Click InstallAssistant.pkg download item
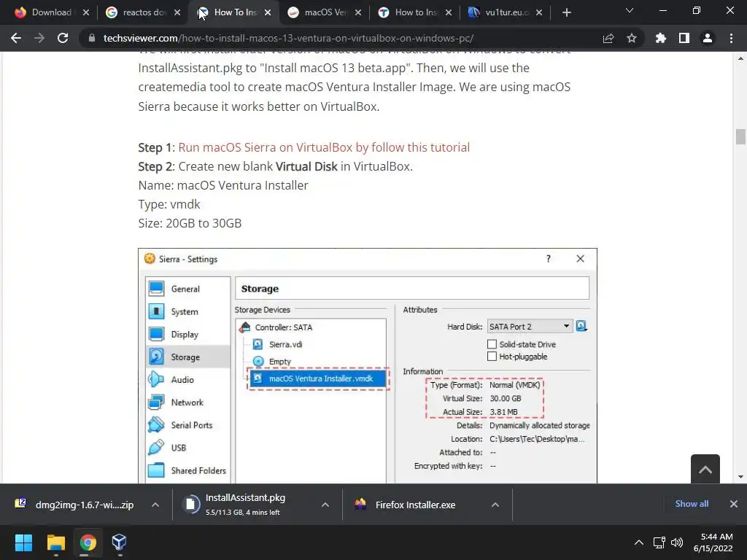 245,505
